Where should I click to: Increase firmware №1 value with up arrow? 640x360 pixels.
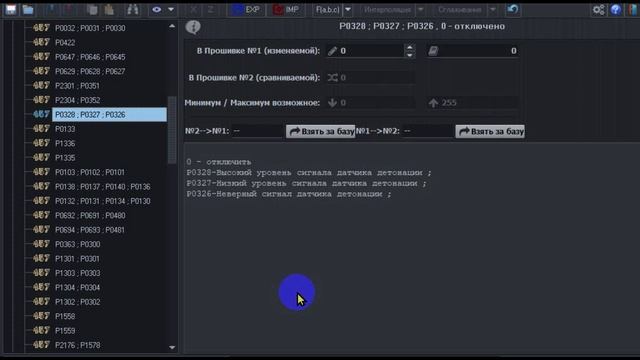click(x=409, y=47)
